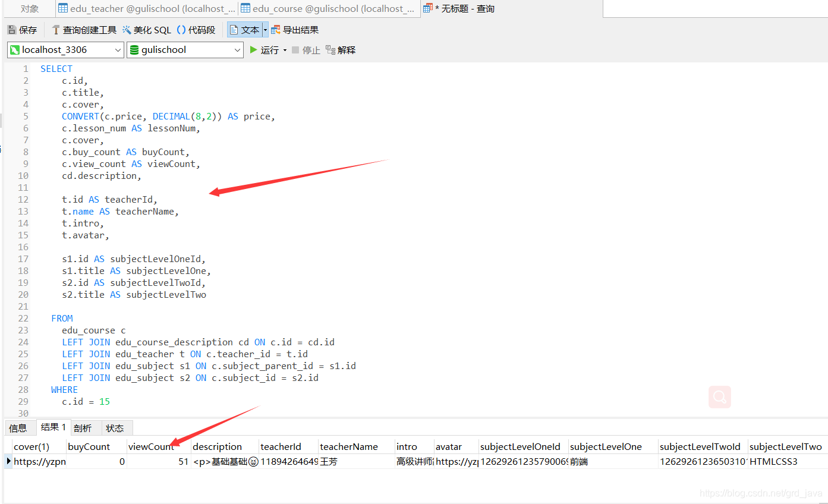Click the teacherName column header
The image size is (828, 504).
tap(356, 446)
